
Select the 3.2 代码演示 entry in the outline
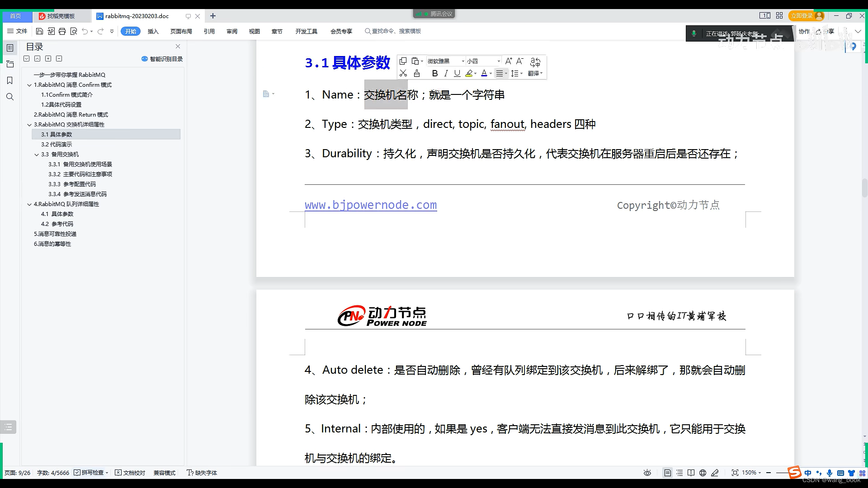pos(56,144)
